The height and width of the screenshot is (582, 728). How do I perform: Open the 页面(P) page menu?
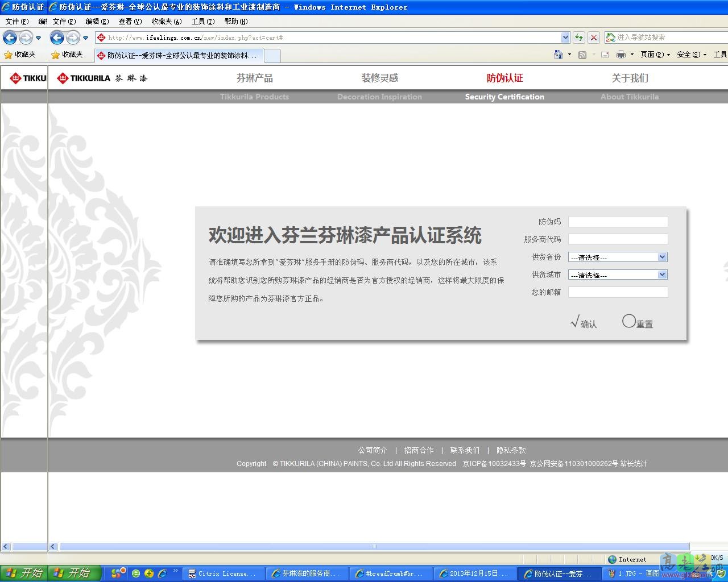pos(655,55)
